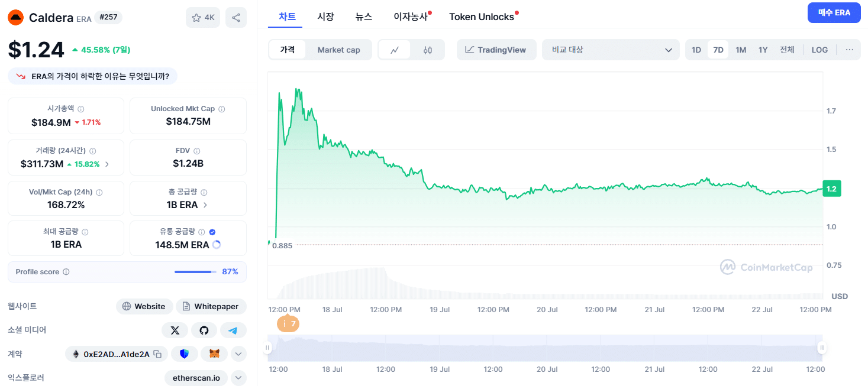Click the Caldera logo icon

15,18
